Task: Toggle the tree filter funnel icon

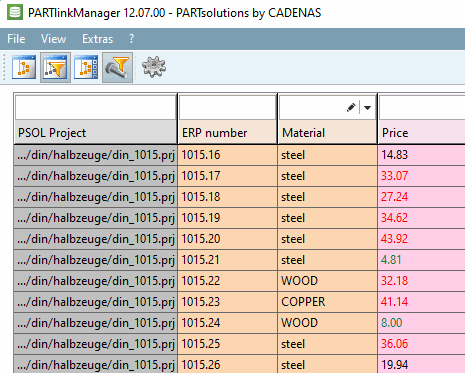Action: [x=55, y=67]
